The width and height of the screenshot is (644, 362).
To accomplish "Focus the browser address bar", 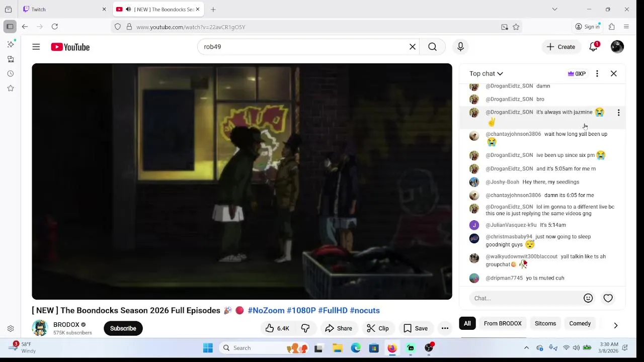I will point(317,27).
